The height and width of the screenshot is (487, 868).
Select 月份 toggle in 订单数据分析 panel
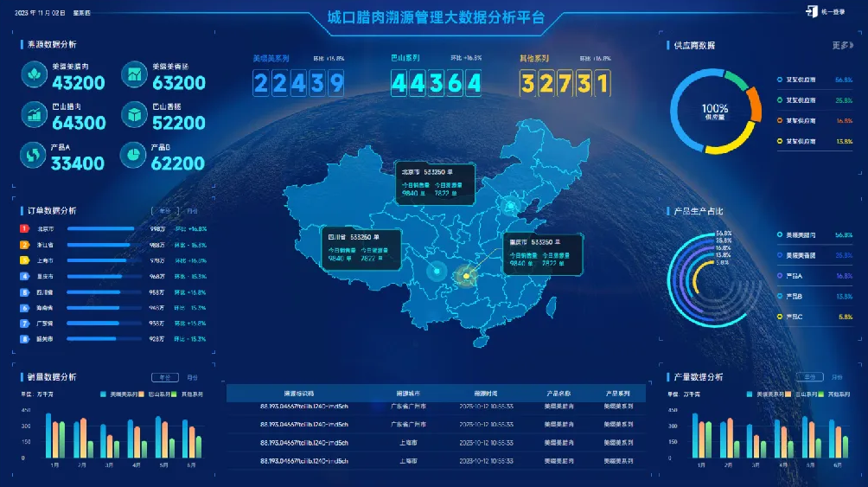pos(192,211)
